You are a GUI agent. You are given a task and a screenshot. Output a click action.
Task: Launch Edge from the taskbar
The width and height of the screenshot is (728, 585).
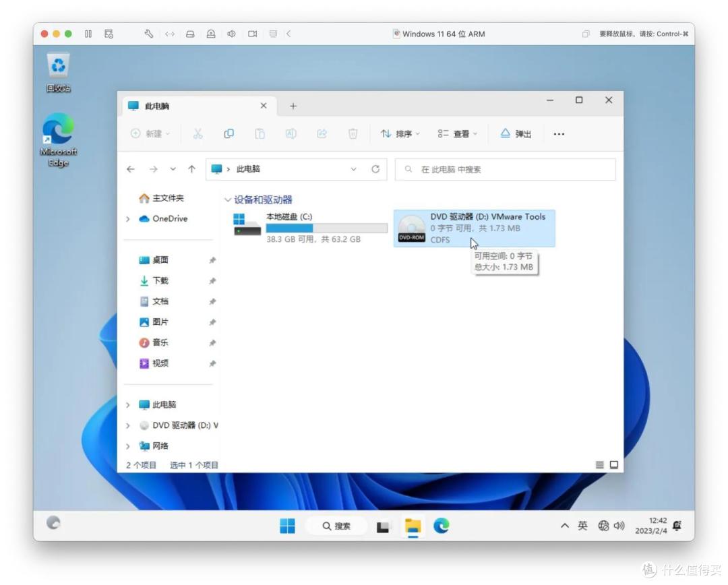point(441,526)
